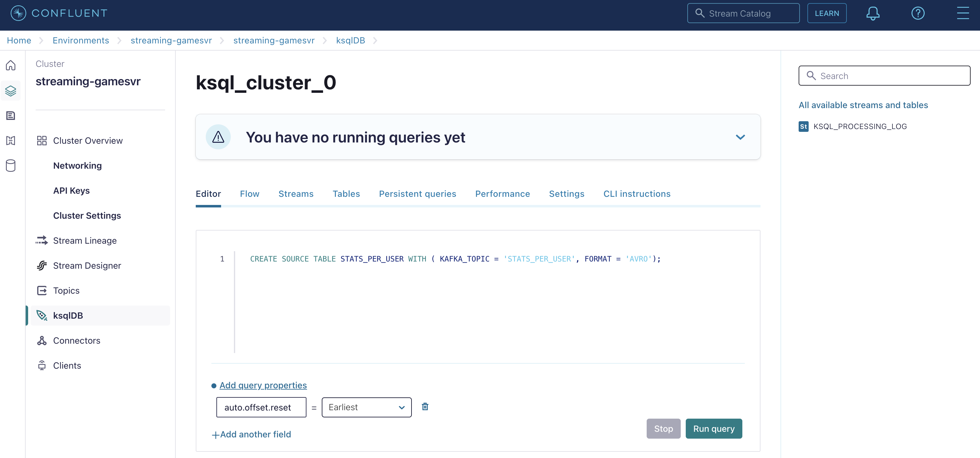Click the Clients icon
This screenshot has width=980, height=458.
pyautogui.click(x=42, y=365)
